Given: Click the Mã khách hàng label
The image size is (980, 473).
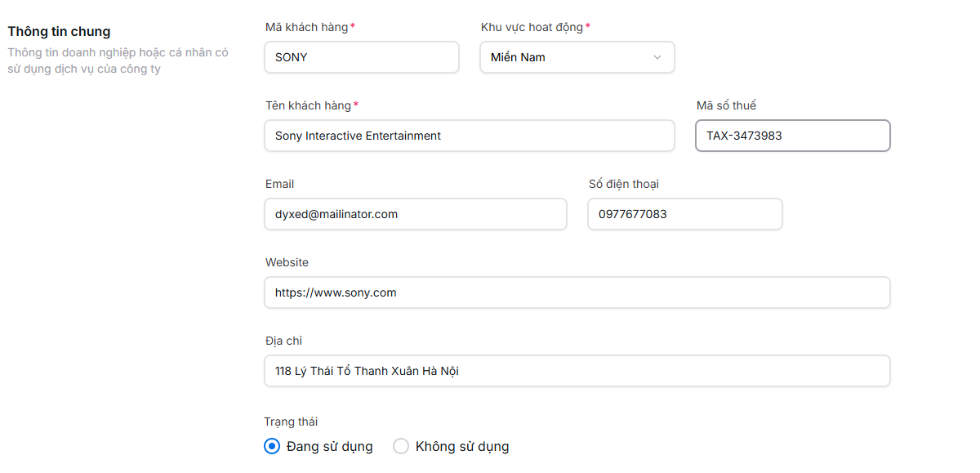Looking at the screenshot, I should pos(306,27).
